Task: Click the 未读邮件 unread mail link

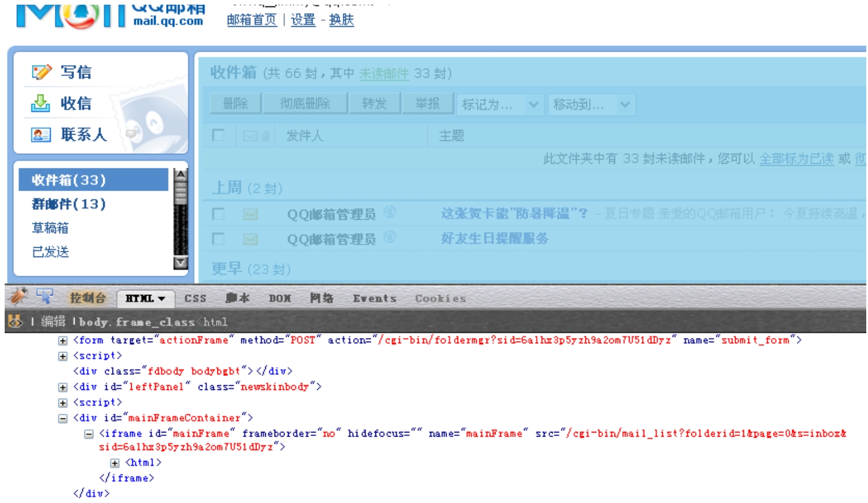Action: coord(384,73)
